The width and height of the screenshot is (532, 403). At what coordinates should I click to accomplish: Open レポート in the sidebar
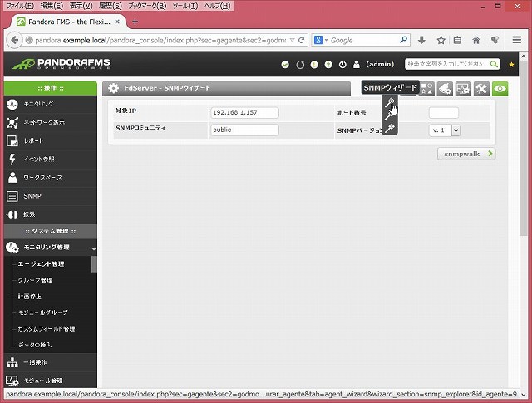[51, 140]
